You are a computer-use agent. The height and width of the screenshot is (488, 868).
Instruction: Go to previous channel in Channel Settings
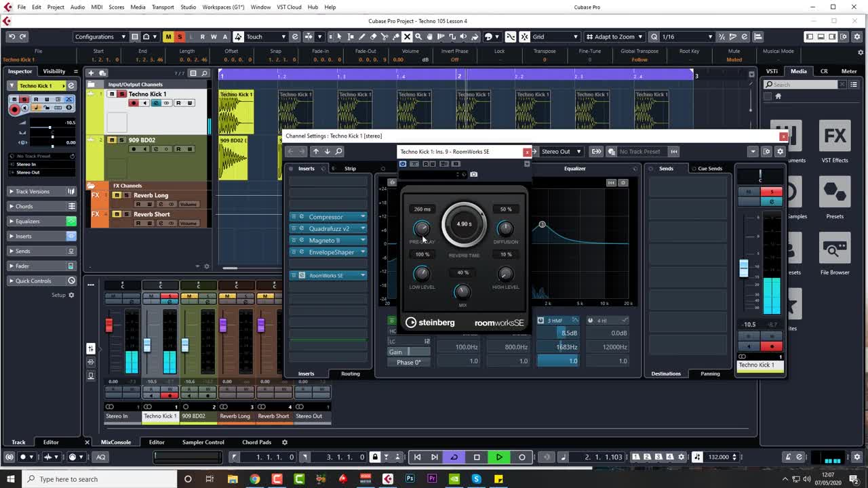pos(315,151)
